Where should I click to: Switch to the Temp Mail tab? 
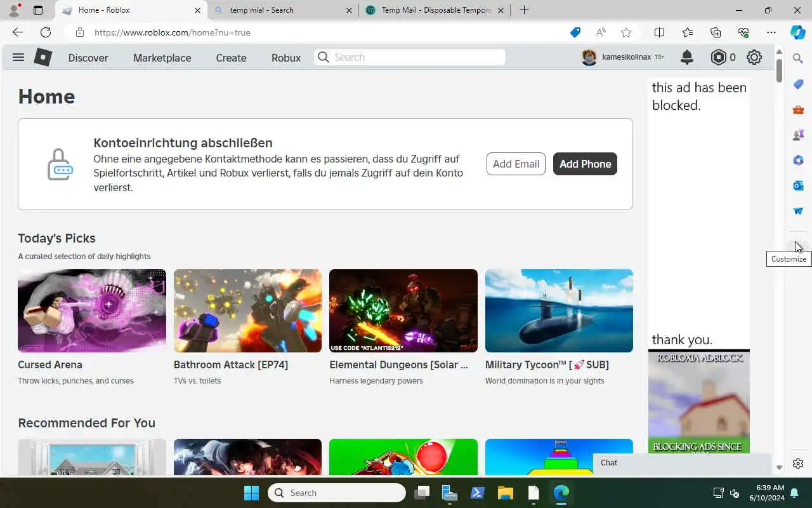tap(436, 10)
